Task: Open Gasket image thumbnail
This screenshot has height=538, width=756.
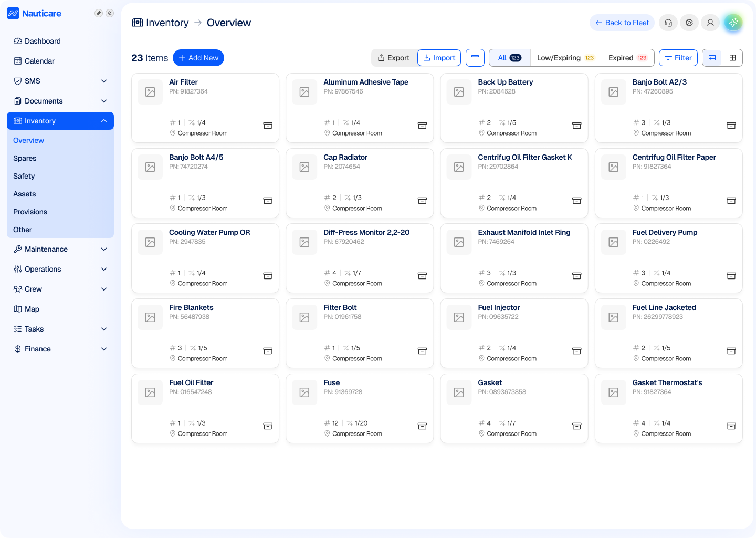Action: [459, 392]
